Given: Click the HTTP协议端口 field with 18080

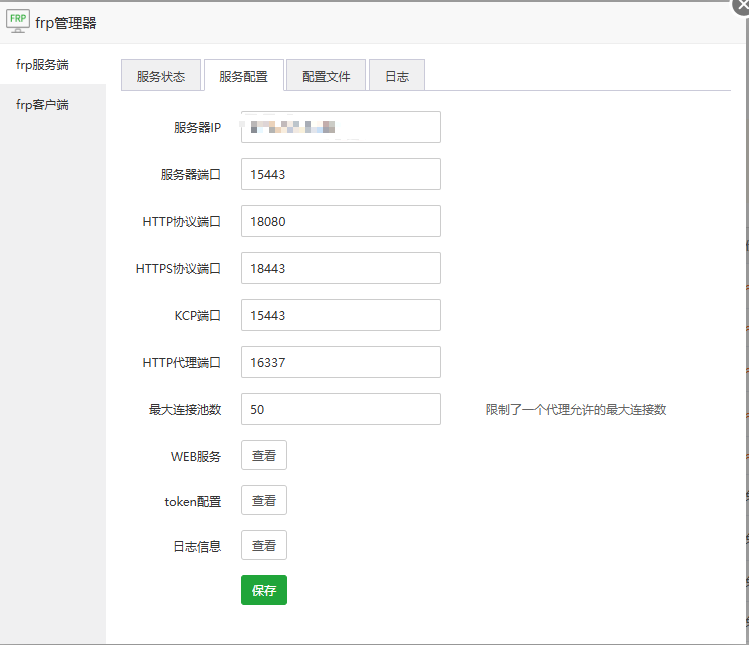Looking at the screenshot, I should pyautogui.click(x=340, y=221).
